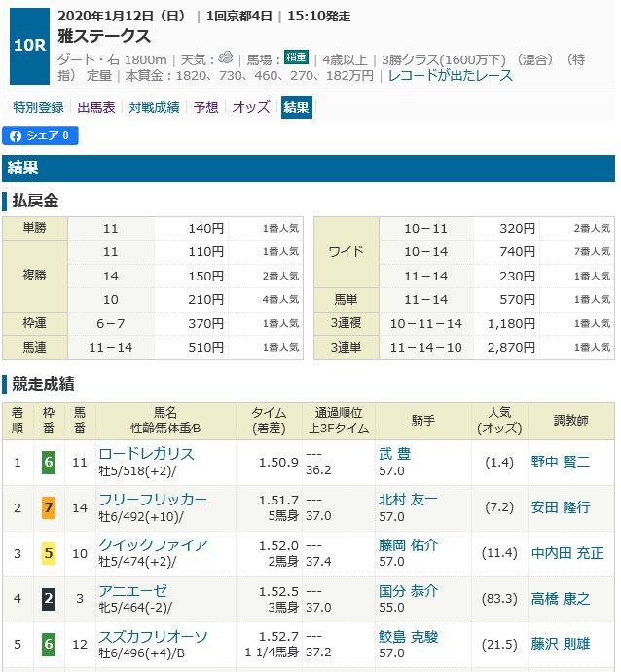The width and height of the screenshot is (621, 672).
Task: Open trainer 野中 賢二 profile
Action: click(x=560, y=462)
